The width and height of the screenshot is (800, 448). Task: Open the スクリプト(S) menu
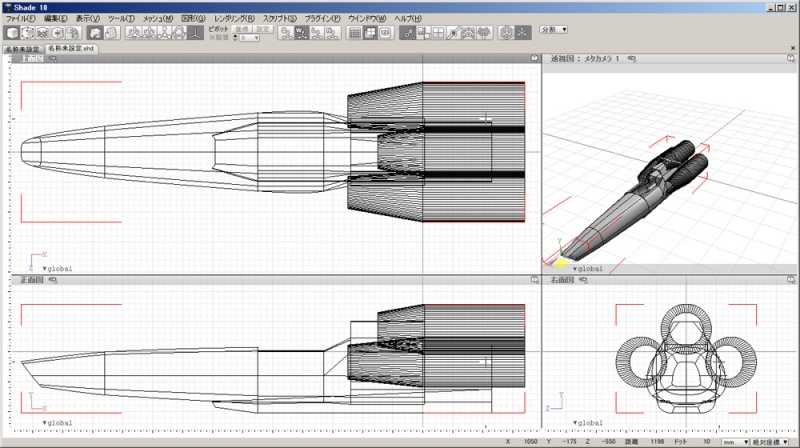(x=280, y=18)
